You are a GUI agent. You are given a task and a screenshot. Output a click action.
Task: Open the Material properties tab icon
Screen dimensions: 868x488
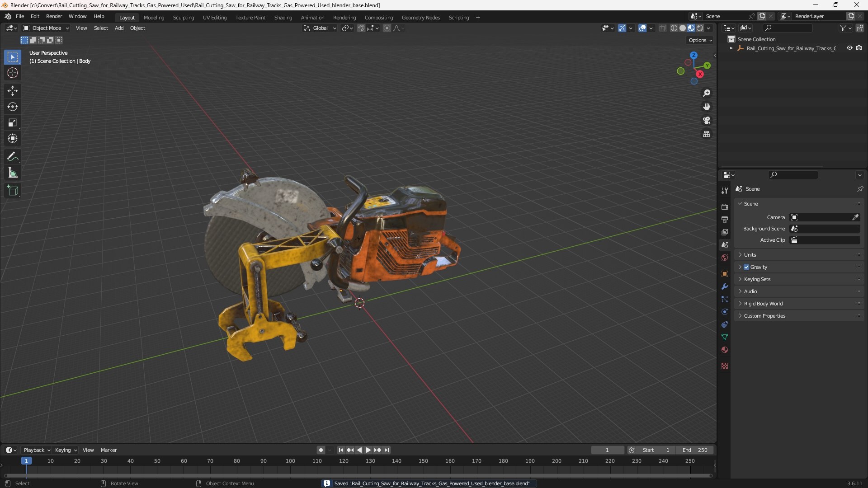pyautogui.click(x=725, y=350)
